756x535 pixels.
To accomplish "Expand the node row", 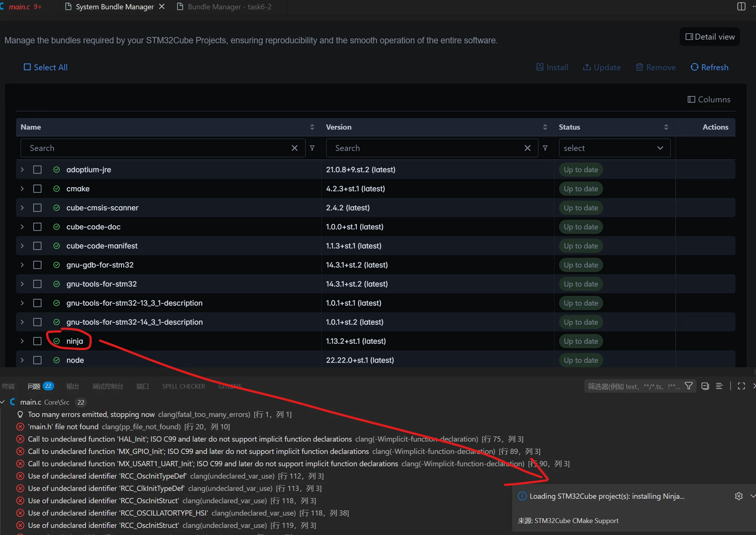I will coord(22,360).
